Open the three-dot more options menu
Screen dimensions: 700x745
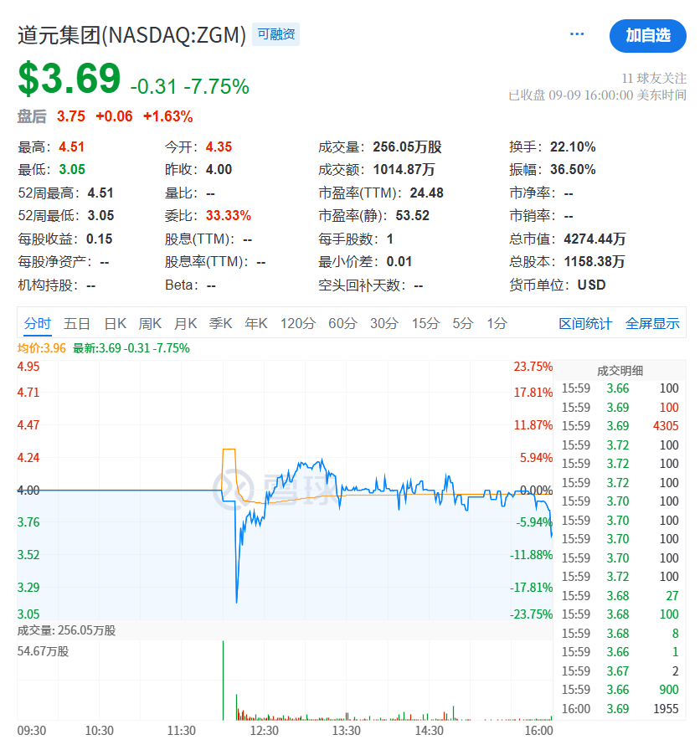pyautogui.click(x=577, y=34)
